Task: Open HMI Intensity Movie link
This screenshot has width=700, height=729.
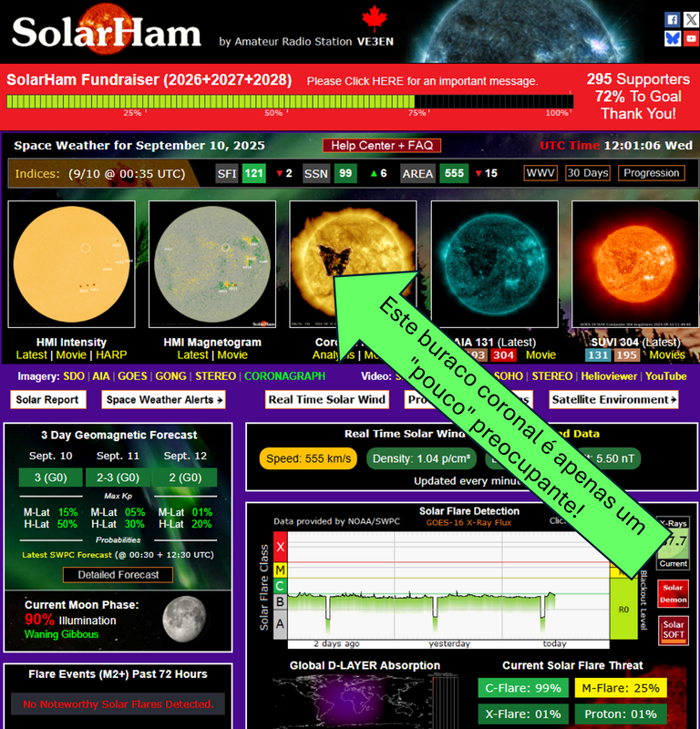Action: (71, 355)
